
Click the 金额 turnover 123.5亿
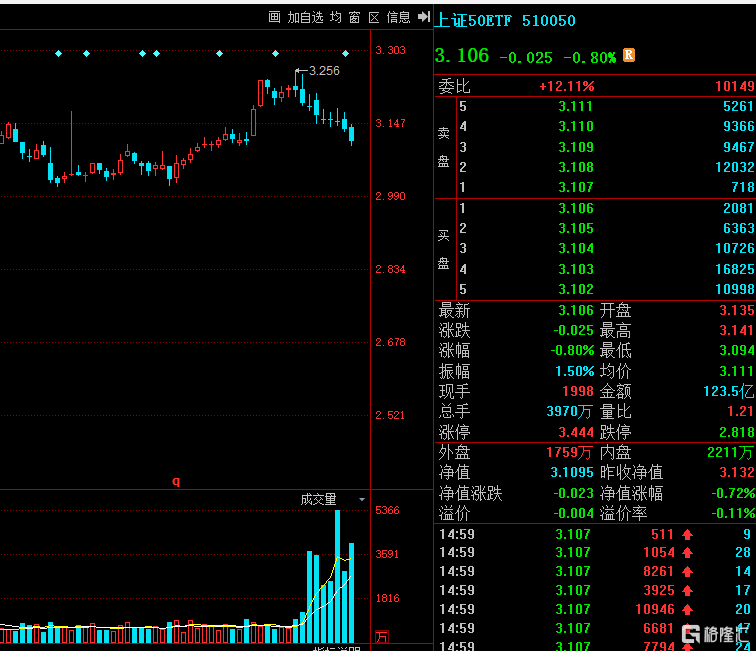tap(729, 391)
